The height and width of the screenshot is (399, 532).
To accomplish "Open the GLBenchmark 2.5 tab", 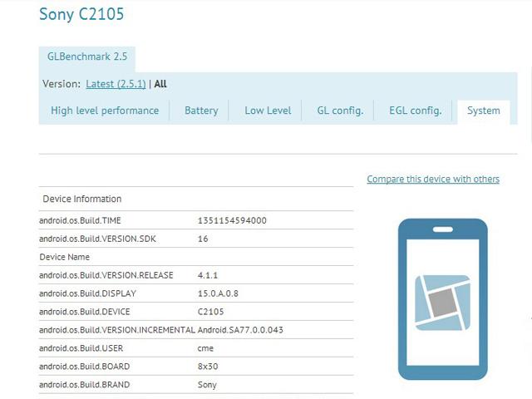I will tap(86, 57).
